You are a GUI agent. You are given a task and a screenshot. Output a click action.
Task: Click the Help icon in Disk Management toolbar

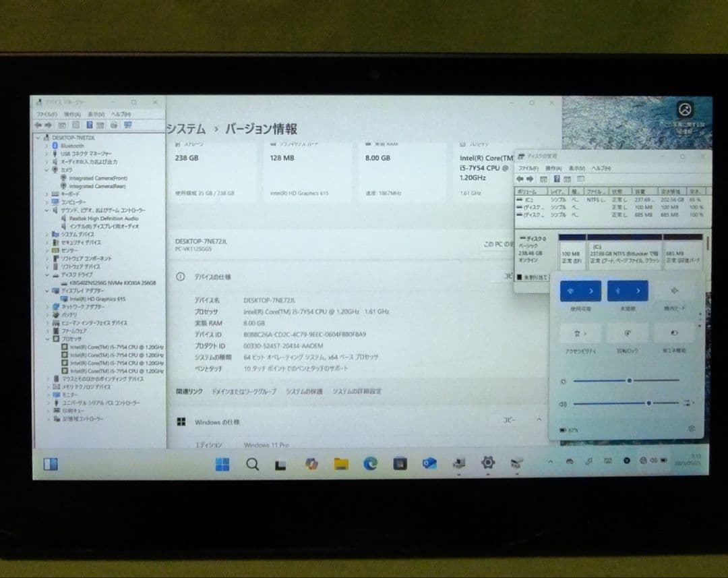[556, 179]
